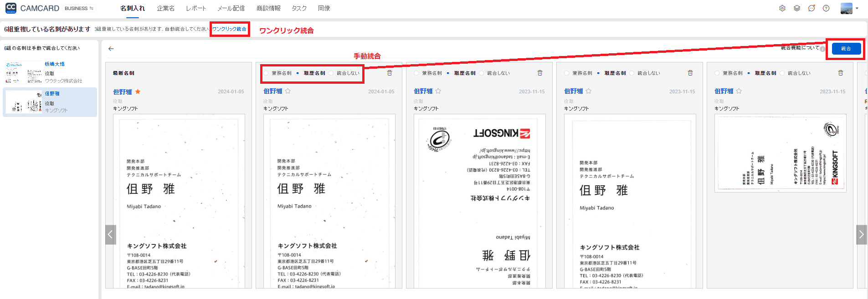Open the 但野雅 name on the sideways-image card

pyautogui.click(x=724, y=91)
